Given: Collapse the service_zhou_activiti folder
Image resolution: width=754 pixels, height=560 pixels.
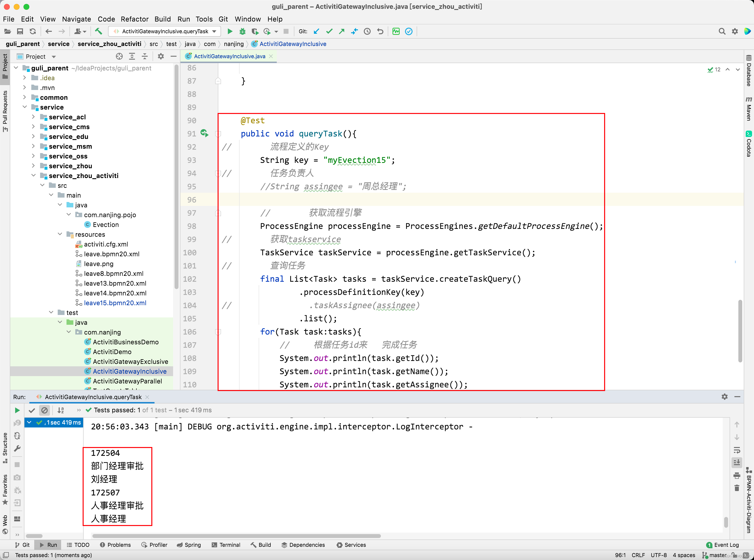Looking at the screenshot, I should (x=33, y=175).
